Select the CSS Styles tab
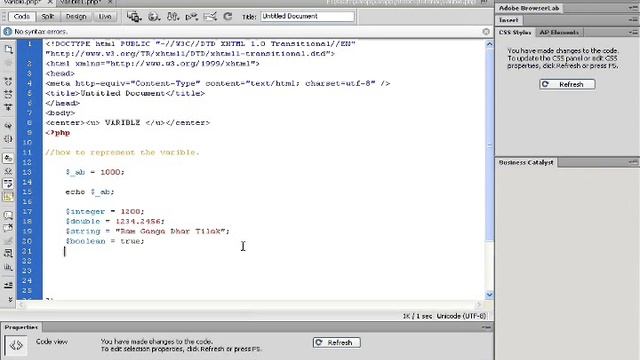640x360 pixels. [515, 32]
